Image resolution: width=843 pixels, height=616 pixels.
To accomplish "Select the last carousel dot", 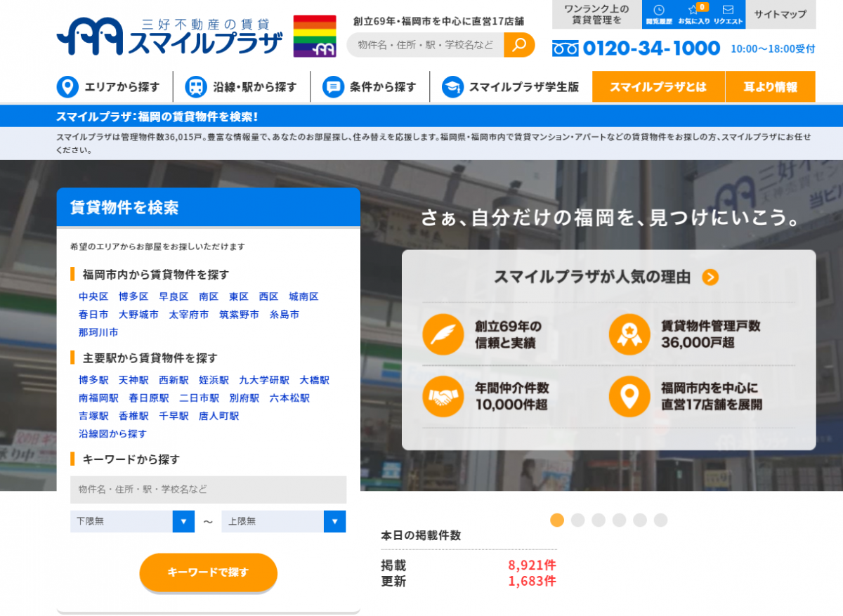I will 660,520.
